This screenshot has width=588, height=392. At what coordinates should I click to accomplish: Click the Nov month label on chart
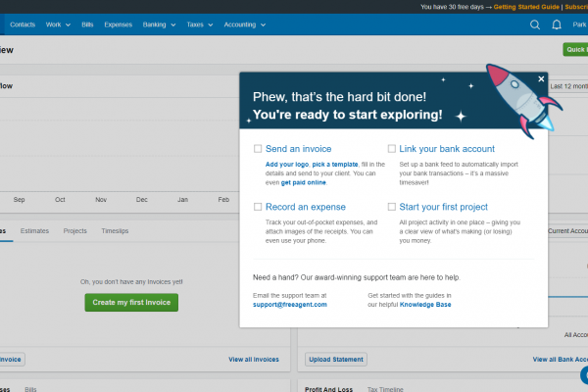point(101,200)
